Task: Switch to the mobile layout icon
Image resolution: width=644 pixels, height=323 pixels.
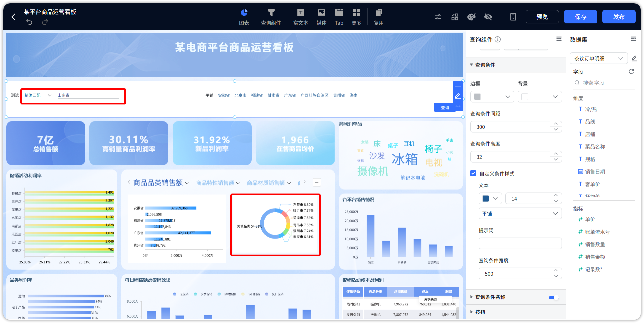Action: (x=513, y=17)
